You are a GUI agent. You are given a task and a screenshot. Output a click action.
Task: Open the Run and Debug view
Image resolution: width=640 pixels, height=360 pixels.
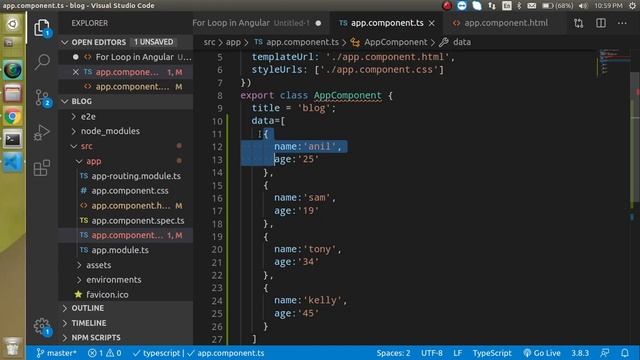tap(42, 132)
